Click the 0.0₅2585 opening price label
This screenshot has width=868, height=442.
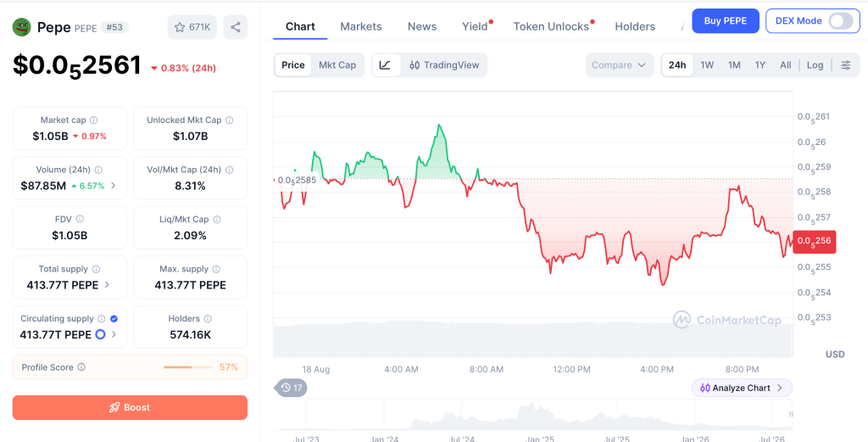coord(297,180)
